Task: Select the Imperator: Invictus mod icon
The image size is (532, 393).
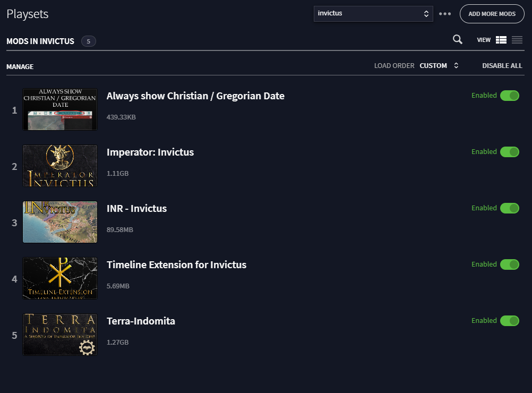Action: pyautogui.click(x=59, y=166)
